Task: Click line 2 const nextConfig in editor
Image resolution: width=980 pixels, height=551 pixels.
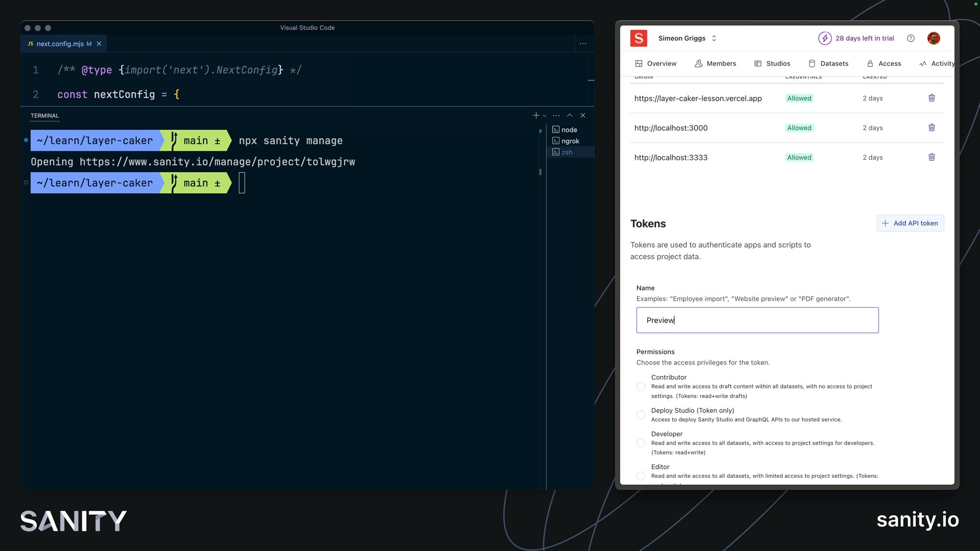Action: 118,95
